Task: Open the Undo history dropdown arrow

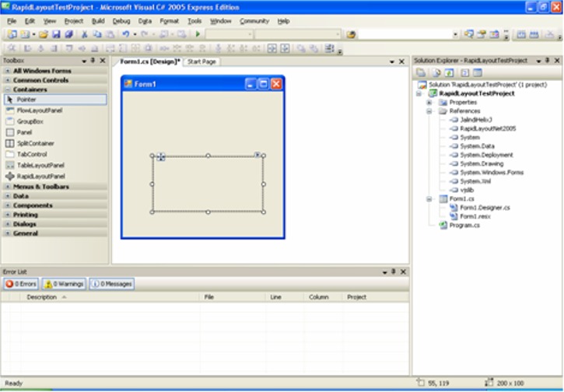Action: tap(135, 34)
